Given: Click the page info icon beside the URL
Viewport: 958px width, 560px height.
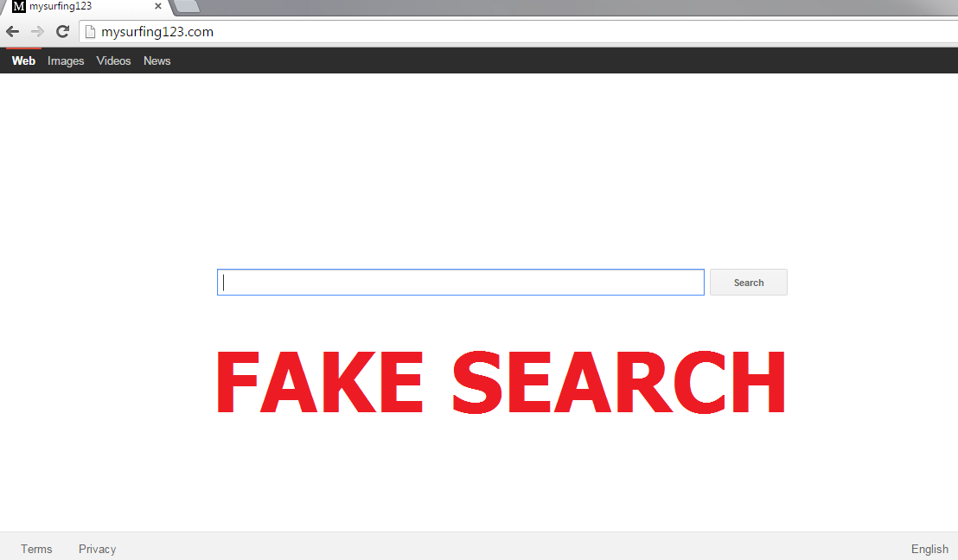Looking at the screenshot, I should (90, 32).
